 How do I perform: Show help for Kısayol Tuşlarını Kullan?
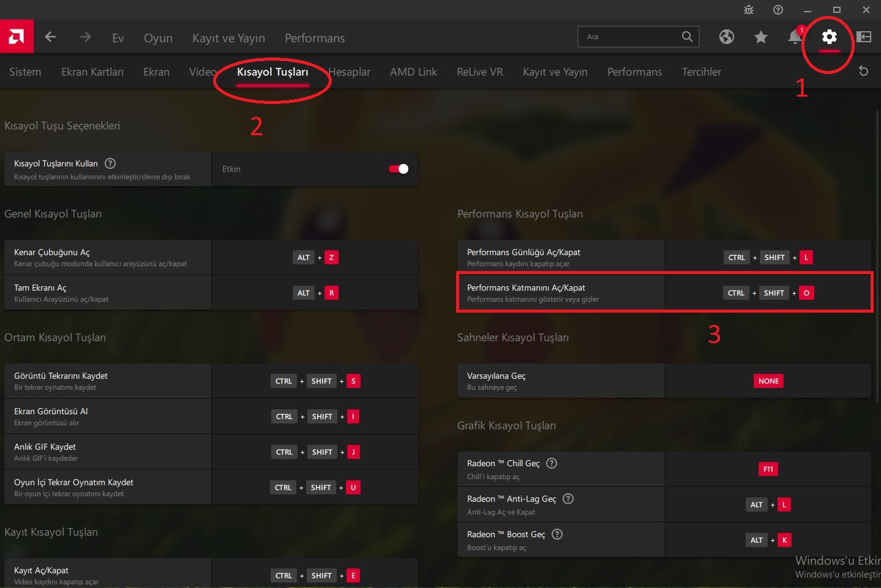(x=110, y=163)
